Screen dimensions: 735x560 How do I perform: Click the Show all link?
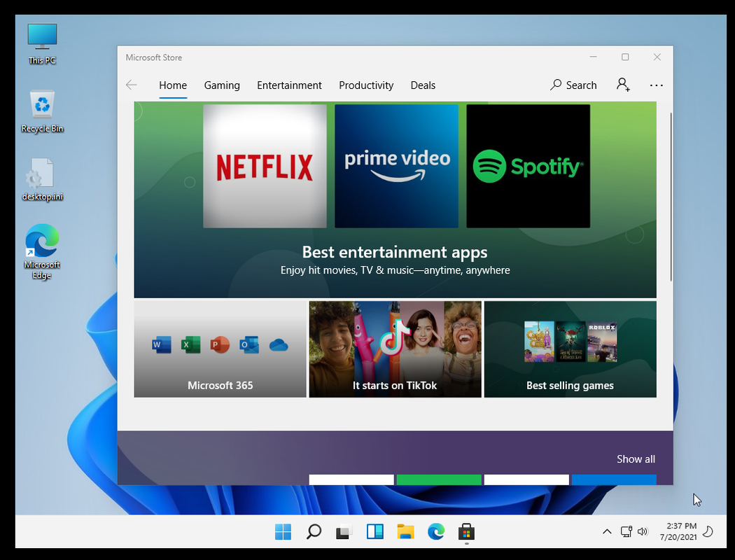point(636,458)
